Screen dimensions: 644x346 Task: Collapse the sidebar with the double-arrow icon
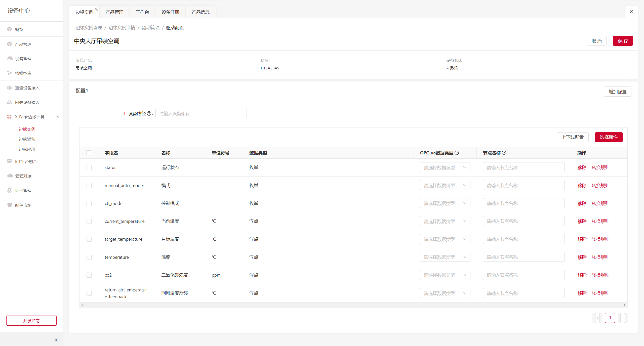[56, 340]
